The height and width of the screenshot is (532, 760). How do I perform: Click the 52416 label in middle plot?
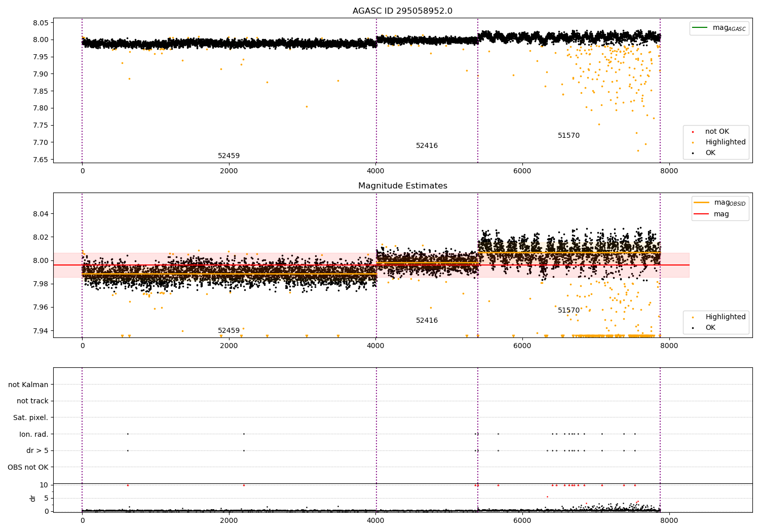(427, 321)
